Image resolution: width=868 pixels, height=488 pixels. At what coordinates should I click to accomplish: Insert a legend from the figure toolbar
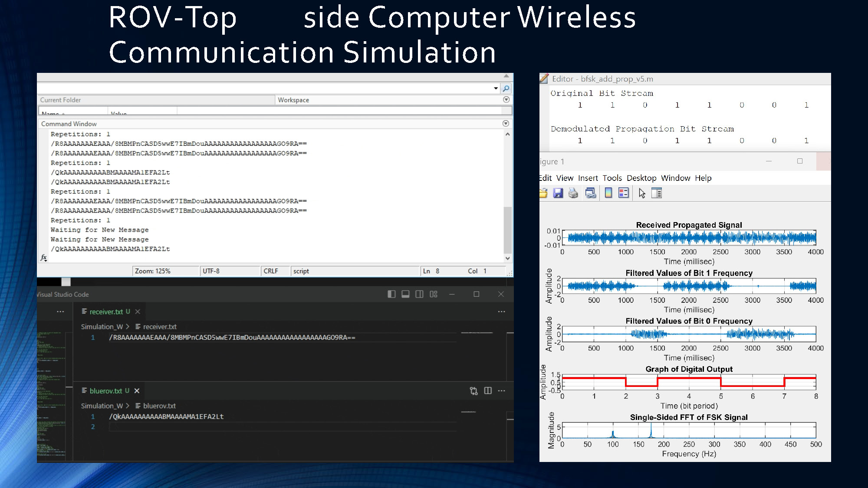[x=624, y=193]
